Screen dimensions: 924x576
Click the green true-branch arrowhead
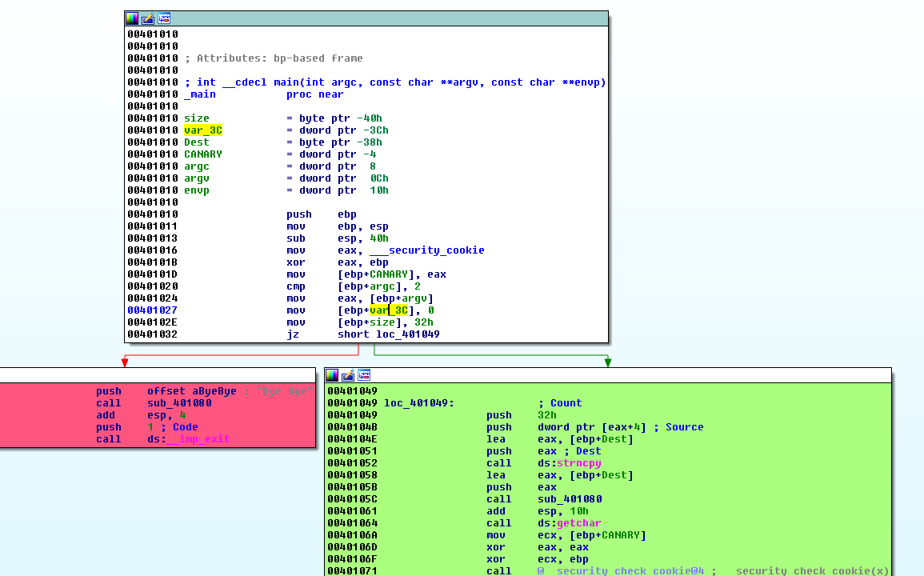[608, 362]
